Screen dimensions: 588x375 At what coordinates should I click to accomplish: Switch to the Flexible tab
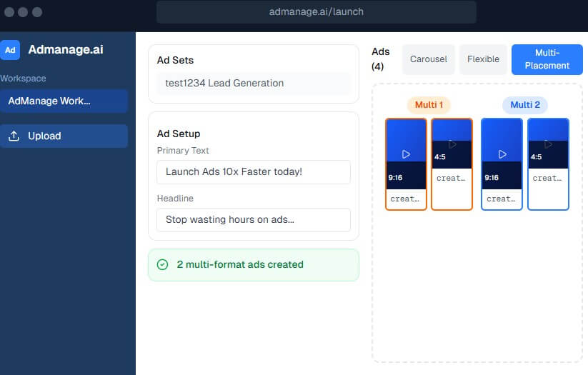[x=483, y=59]
